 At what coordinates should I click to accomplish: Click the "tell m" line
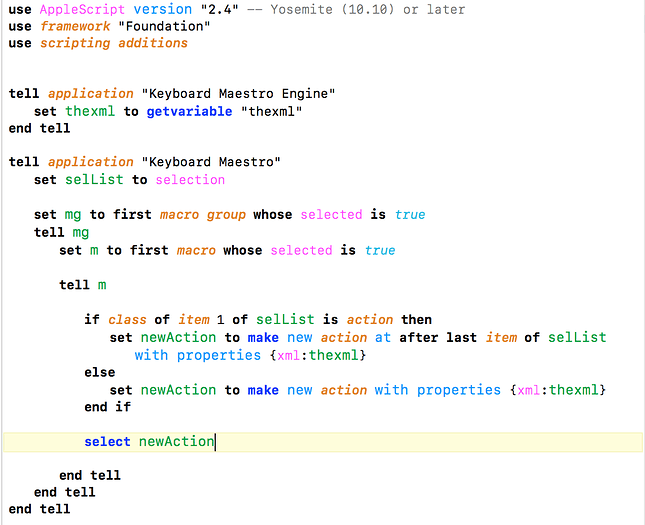(83, 285)
